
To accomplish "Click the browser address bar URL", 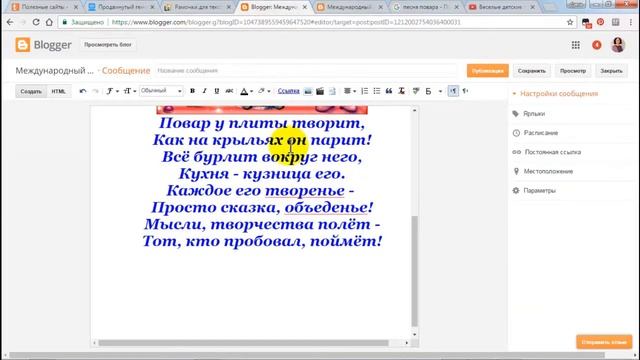I will click(286, 22).
